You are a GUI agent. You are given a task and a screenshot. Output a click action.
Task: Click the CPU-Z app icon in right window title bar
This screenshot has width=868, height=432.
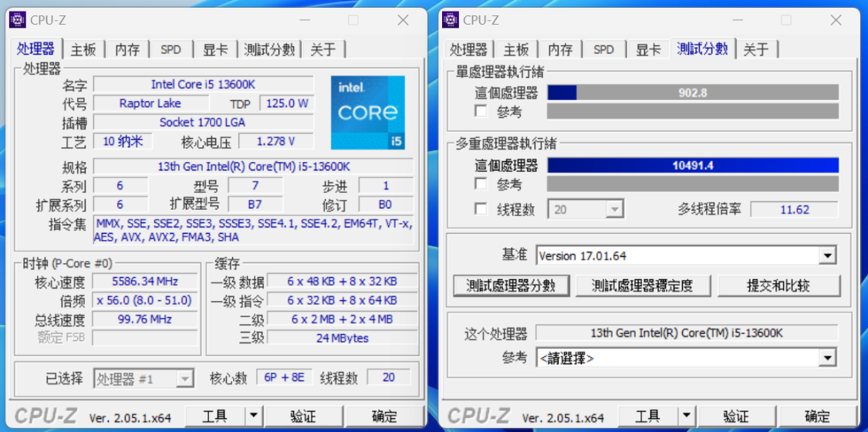(451, 21)
